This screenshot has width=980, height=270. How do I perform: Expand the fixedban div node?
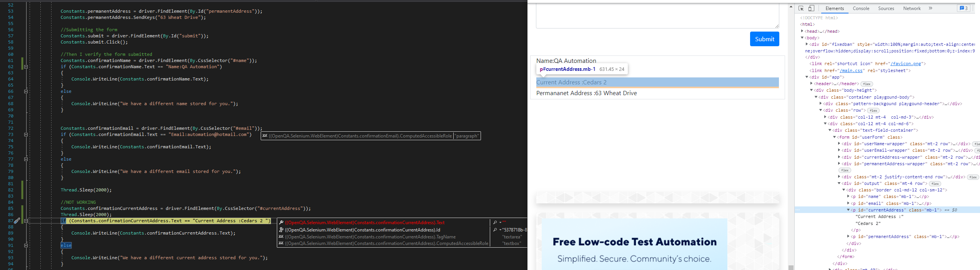pos(807,44)
